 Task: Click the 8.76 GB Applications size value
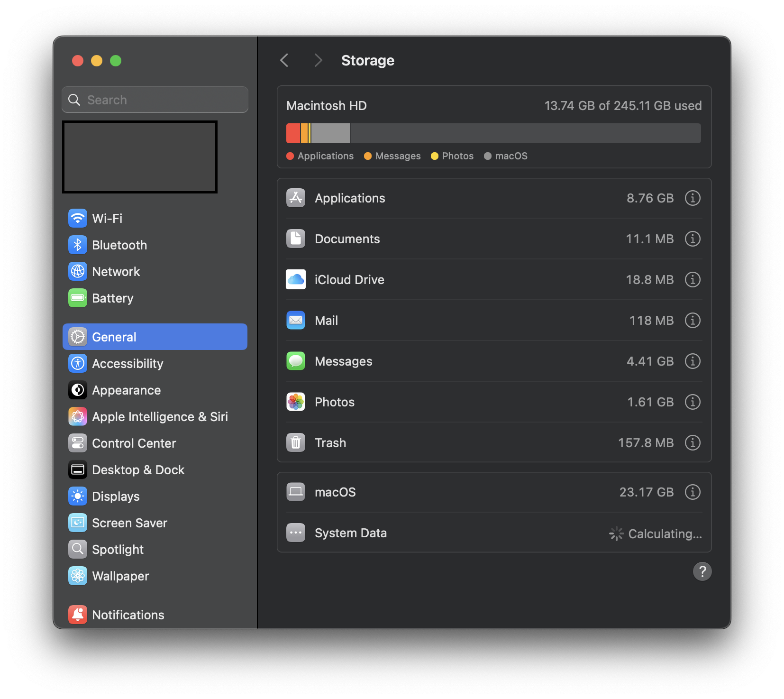tap(650, 198)
